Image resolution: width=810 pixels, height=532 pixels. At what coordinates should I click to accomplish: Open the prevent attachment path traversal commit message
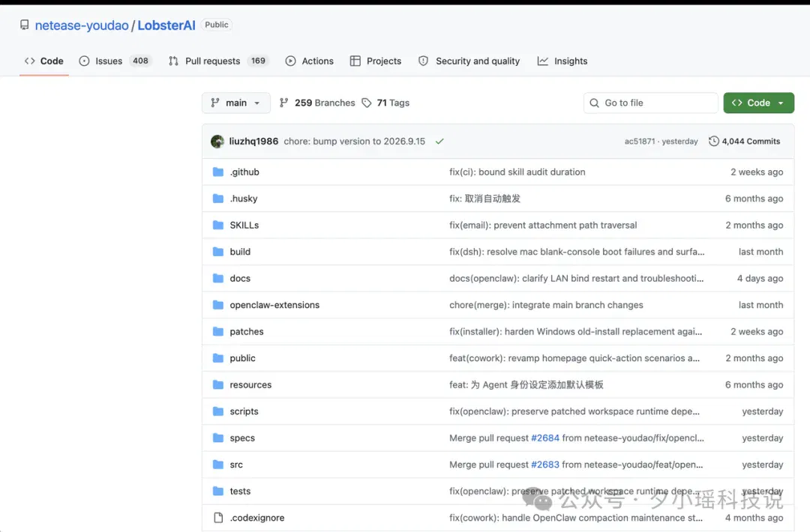coord(543,225)
